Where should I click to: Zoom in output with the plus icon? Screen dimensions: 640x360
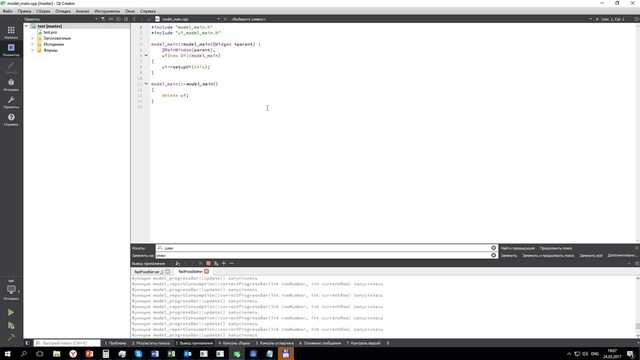224,263
